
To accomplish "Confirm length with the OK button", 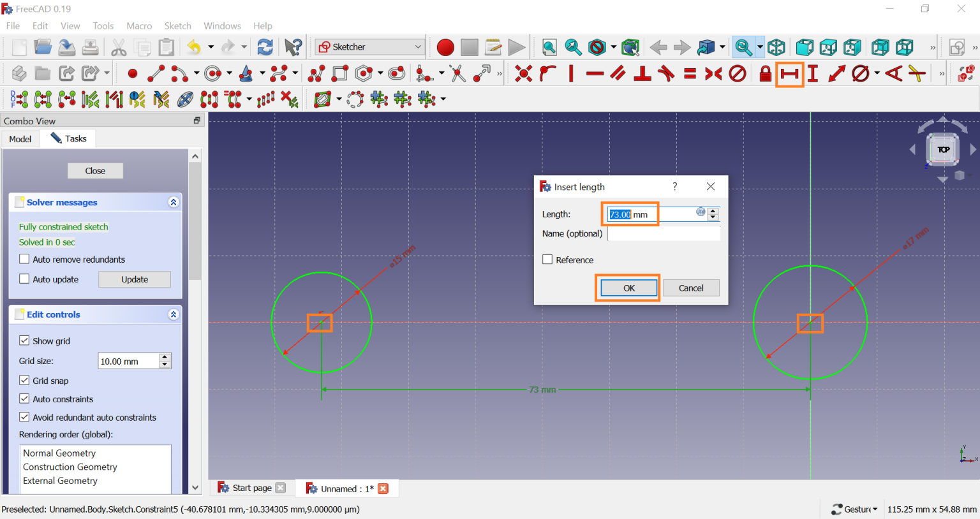I will [628, 288].
